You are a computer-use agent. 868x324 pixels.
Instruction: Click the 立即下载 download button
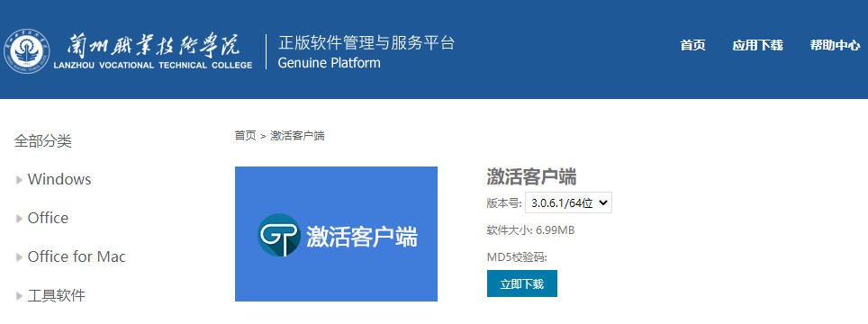pos(522,283)
